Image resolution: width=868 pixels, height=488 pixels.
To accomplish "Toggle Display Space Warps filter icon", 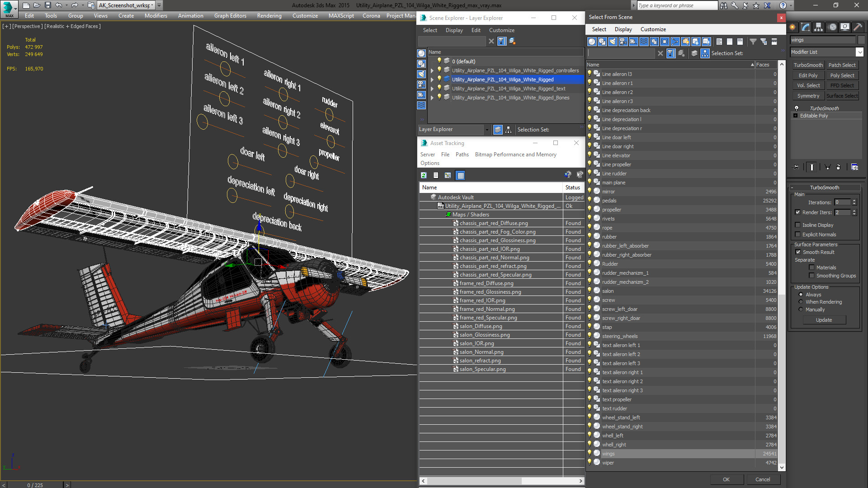I will coord(644,42).
